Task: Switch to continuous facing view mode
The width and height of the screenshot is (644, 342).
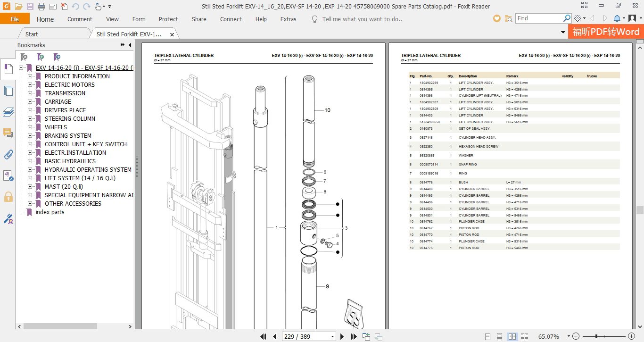Action: [525, 336]
